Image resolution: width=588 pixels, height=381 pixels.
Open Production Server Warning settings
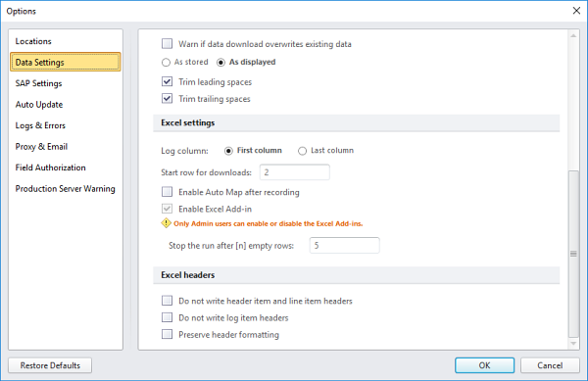(65, 188)
